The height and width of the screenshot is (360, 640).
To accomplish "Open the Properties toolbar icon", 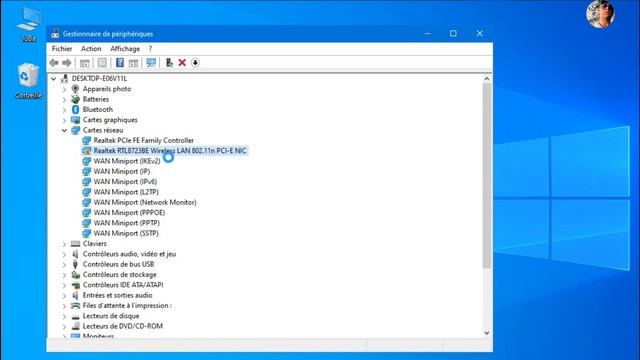I will click(102, 63).
